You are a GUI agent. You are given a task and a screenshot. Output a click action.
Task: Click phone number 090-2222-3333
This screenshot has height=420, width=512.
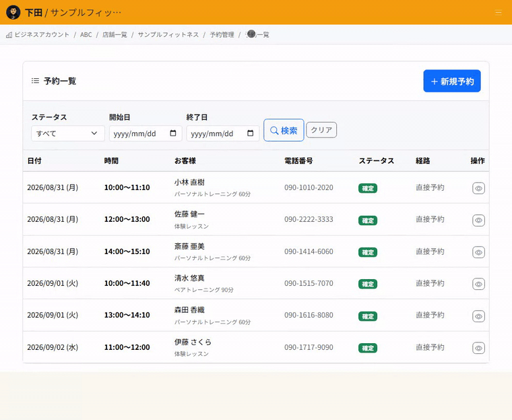(309, 219)
